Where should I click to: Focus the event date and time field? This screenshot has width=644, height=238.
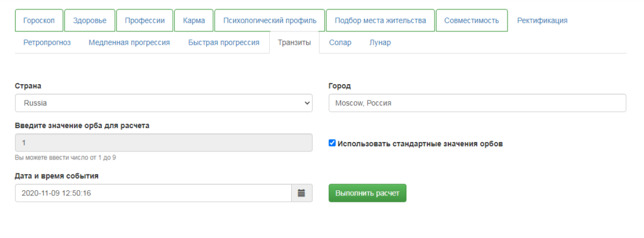click(153, 193)
